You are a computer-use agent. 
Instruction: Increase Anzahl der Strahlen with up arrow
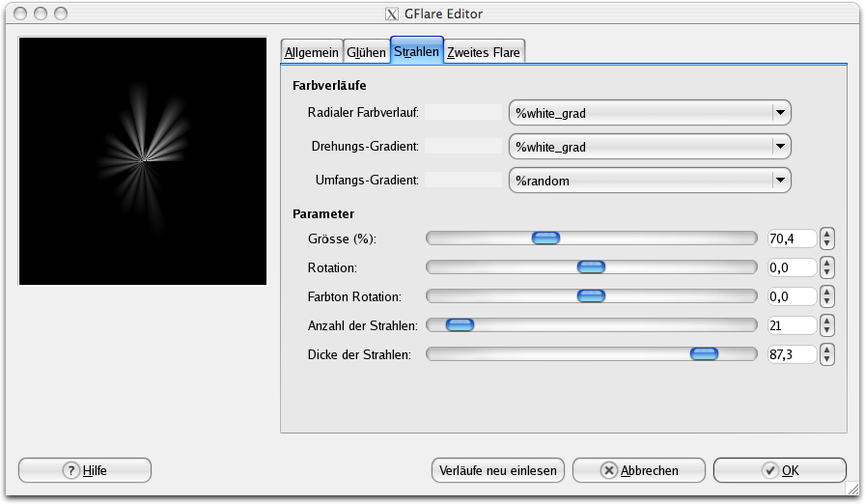point(827,321)
